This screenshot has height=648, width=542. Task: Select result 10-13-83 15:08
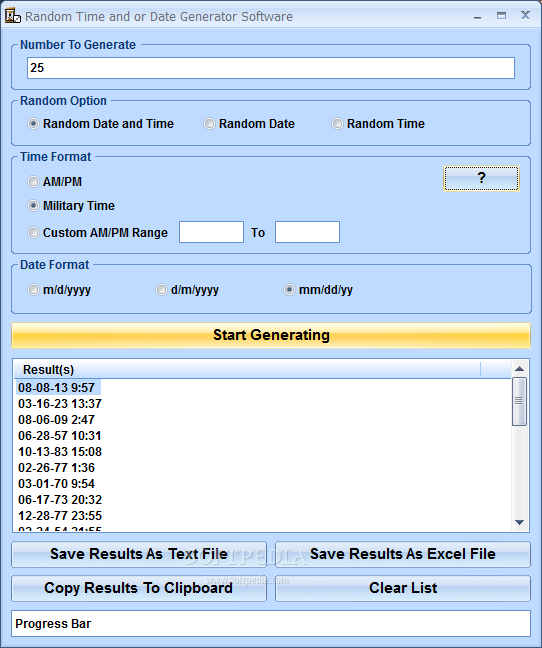[x=60, y=452]
